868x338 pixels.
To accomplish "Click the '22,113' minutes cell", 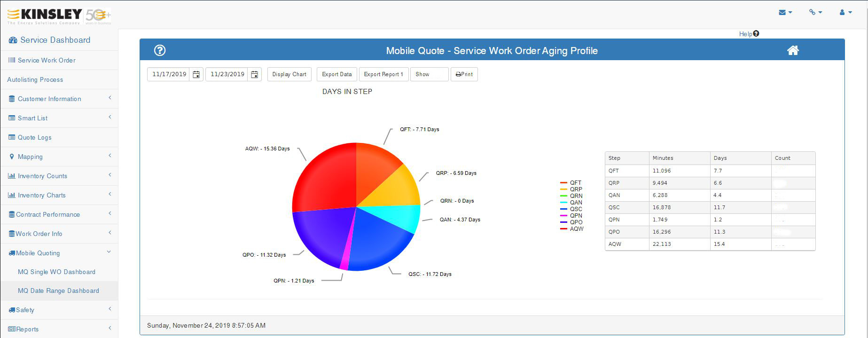I will (x=680, y=244).
